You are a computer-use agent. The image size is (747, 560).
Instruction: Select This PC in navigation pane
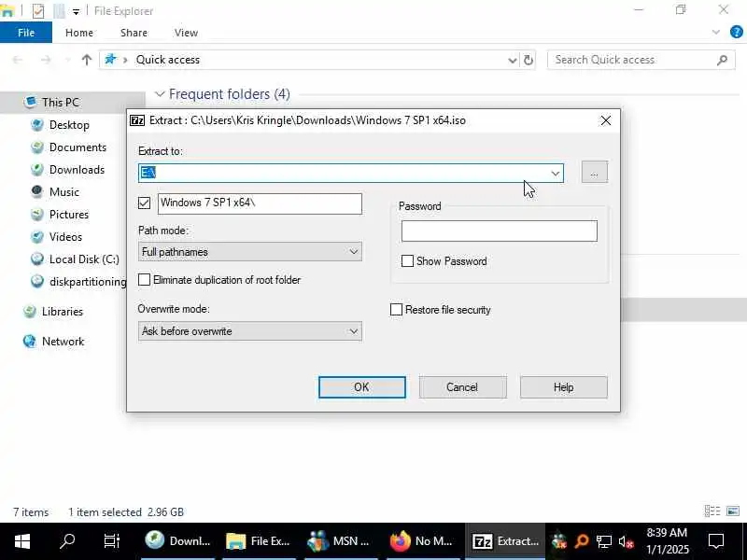point(60,103)
